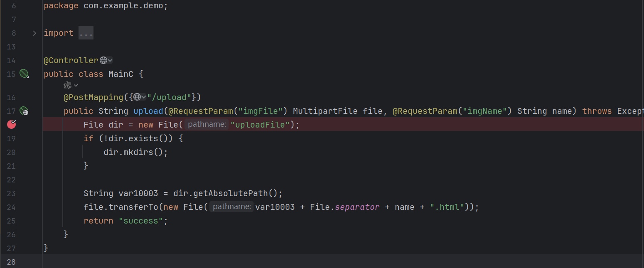The width and height of the screenshot is (644, 268).
Task: Click the globe icon inside @PostMapping
Action: click(137, 97)
